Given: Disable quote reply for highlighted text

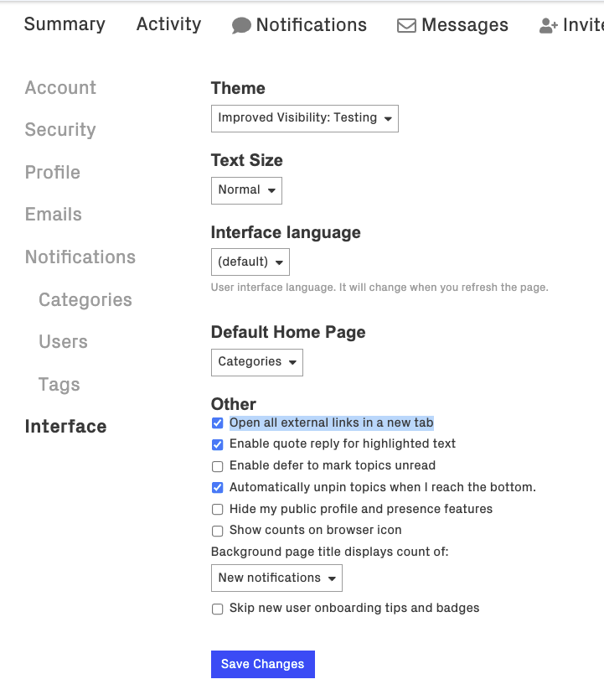Looking at the screenshot, I should coord(218,444).
